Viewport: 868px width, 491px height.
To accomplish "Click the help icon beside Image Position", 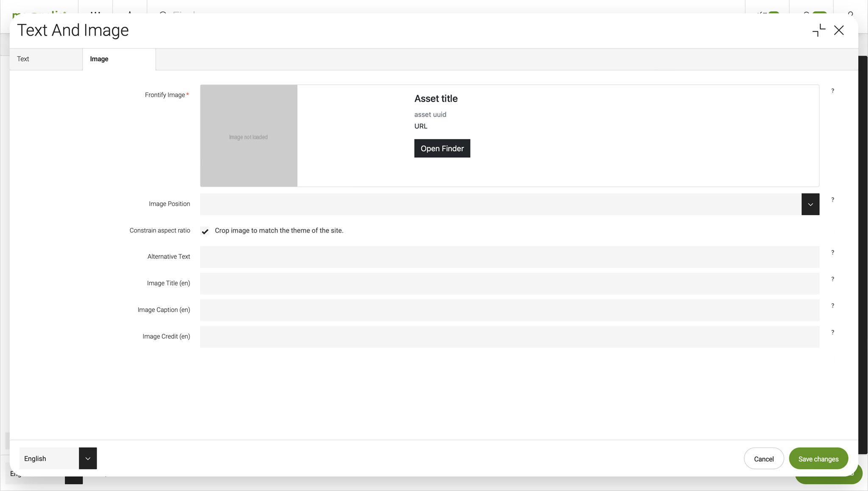I will point(832,200).
